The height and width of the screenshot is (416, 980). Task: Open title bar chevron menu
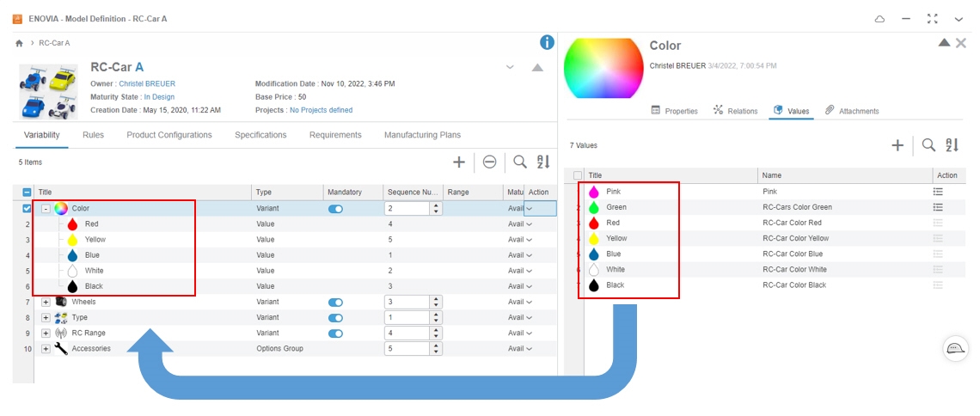point(959,20)
